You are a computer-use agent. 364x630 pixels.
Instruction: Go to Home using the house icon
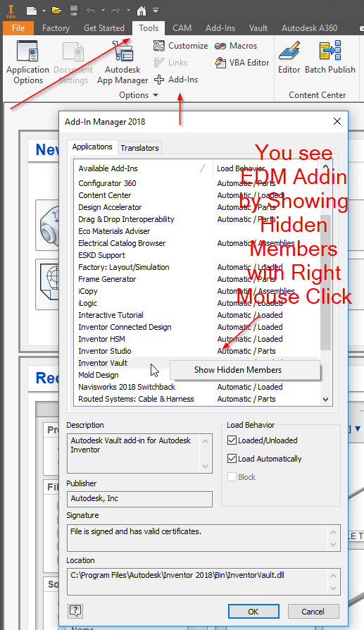coord(142,11)
